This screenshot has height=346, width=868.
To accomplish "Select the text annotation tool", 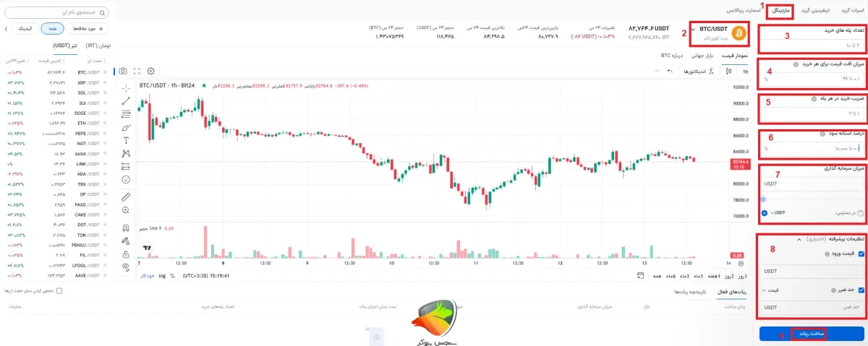I will [x=126, y=140].
